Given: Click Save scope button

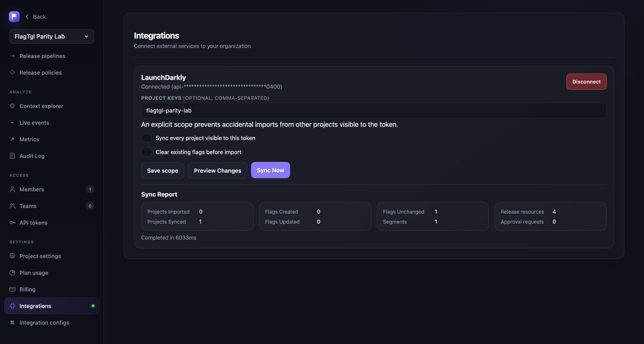Looking at the screenshot, I should [163, 171].
